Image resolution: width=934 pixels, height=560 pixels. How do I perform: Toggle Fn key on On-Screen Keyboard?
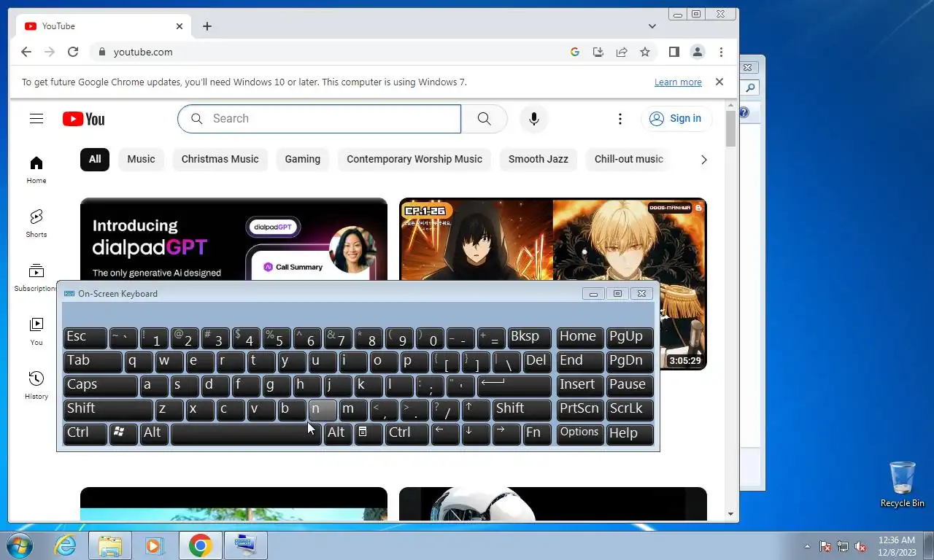pyautogui.click(x=537, y=433)
